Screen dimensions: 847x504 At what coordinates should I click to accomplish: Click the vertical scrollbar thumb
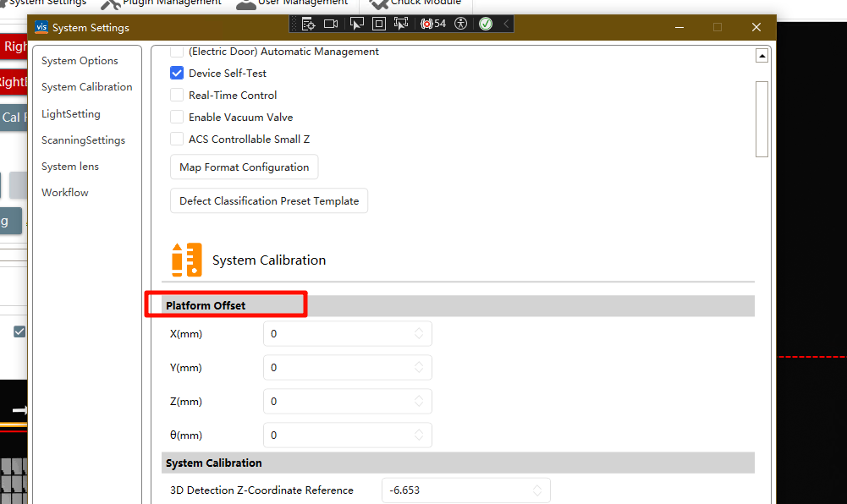coord(762,119)
